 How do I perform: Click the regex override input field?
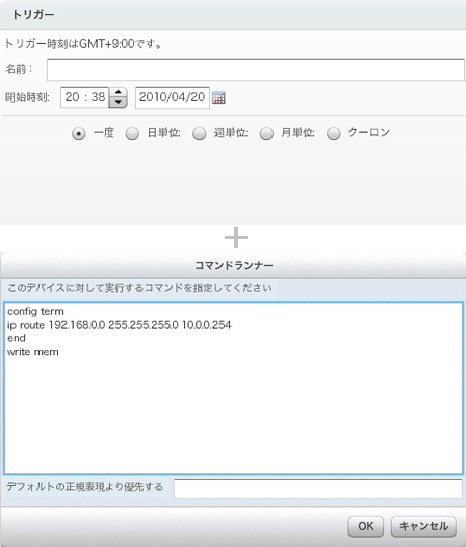pyautogui.click(x=318, y=488)
